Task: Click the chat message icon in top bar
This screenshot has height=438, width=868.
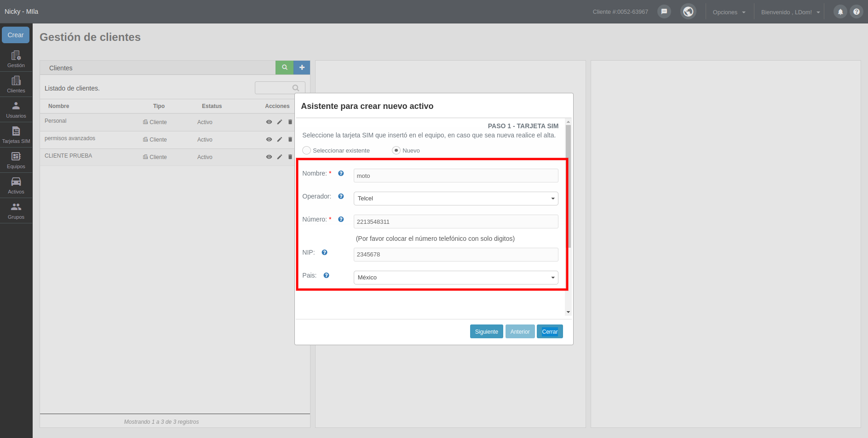Action: [664, 11]
